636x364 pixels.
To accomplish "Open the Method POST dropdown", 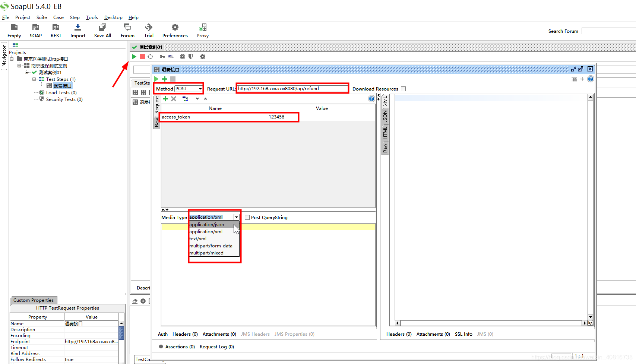I will pyautogui.click(x=200, y=89).
